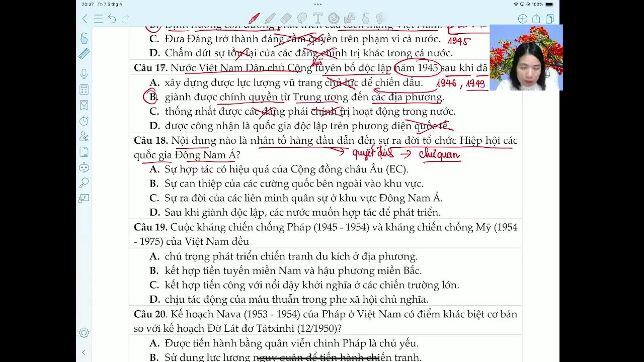Tap the 20:37 clock in status bar
Image resolution: width=644 pixels, height=362 pixels.
pyautogui.click(x=88, y=4)
